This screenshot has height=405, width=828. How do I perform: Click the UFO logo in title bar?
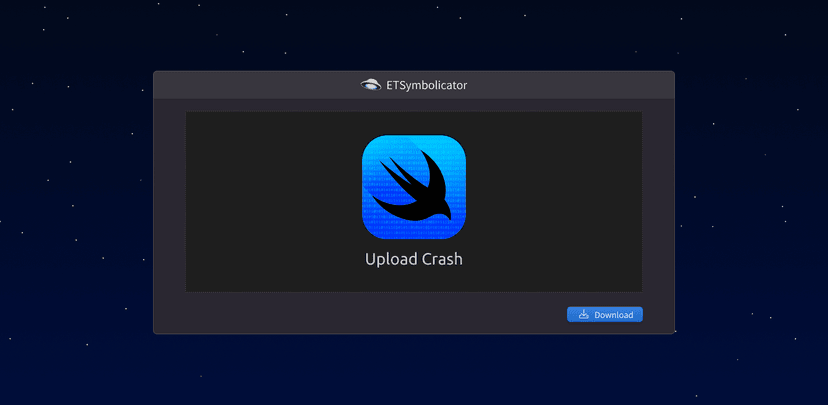point(371,85)
